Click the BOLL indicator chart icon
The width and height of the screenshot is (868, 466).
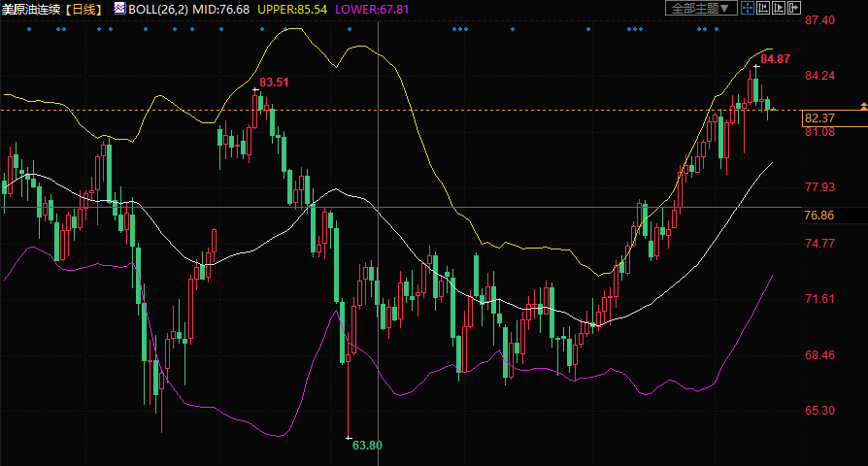tap(119, 8)
